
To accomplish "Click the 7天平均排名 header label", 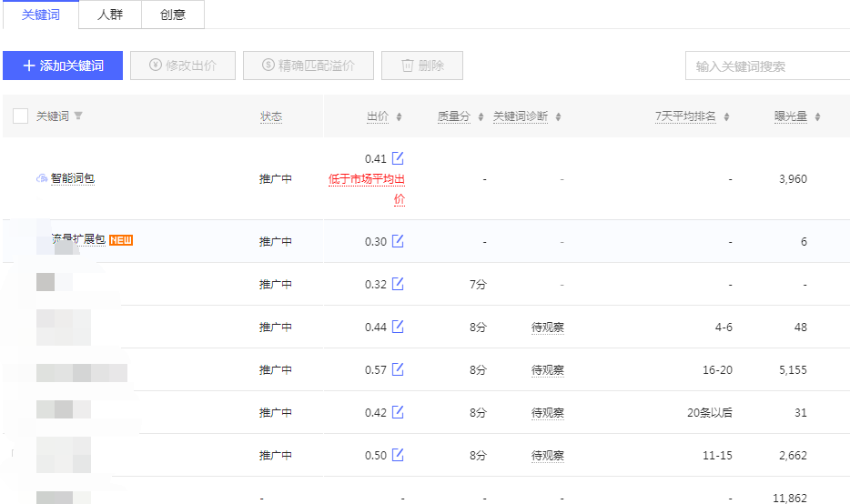I will pyautogui.click(x=686, y=116).
